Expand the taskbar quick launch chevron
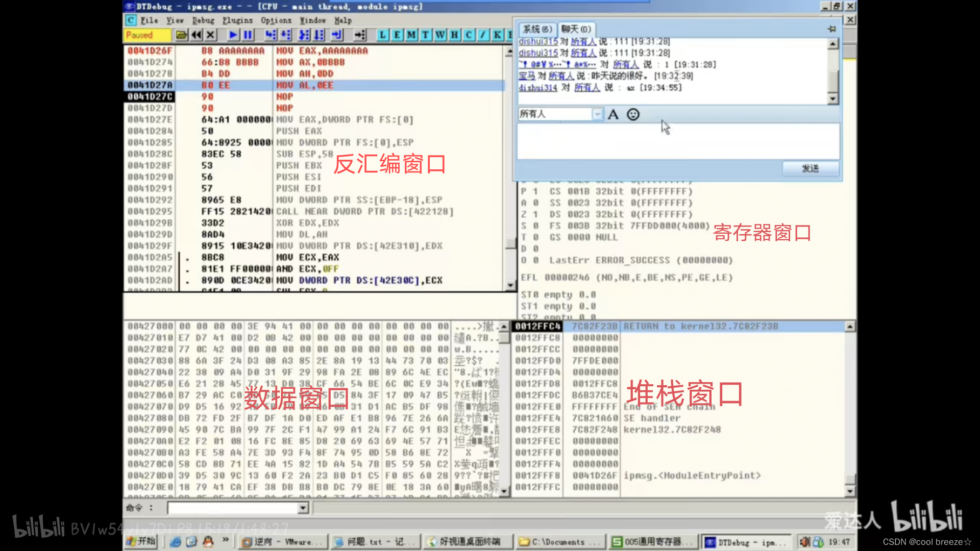The image size is (980, 551). tap(225, 540)
